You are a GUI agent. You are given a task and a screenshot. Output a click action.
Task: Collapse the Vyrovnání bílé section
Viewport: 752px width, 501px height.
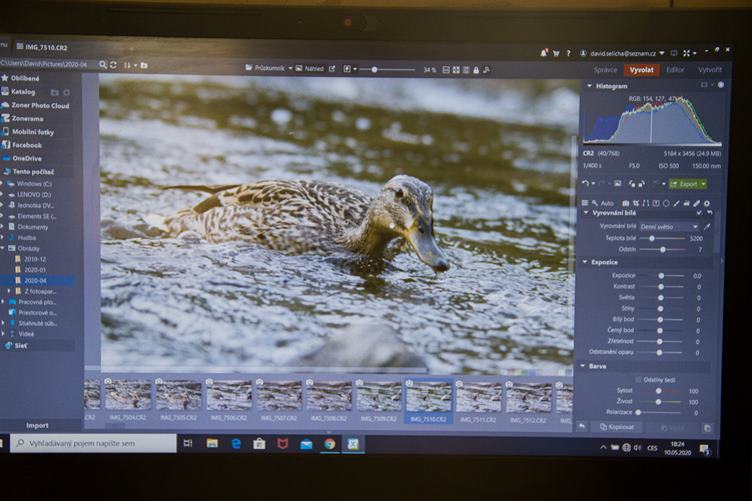click(x=586, y=213)
